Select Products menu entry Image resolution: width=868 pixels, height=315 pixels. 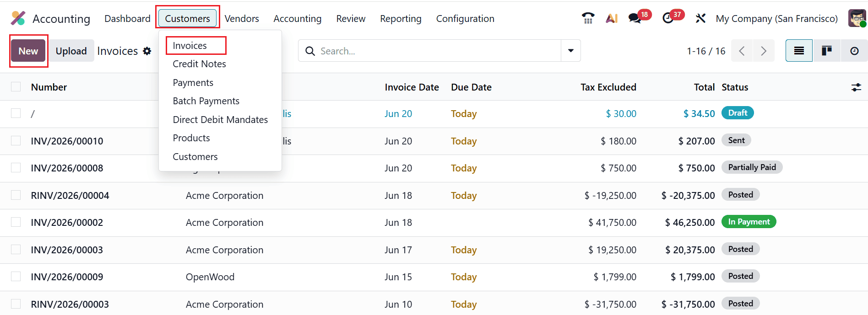click(191, 138)
